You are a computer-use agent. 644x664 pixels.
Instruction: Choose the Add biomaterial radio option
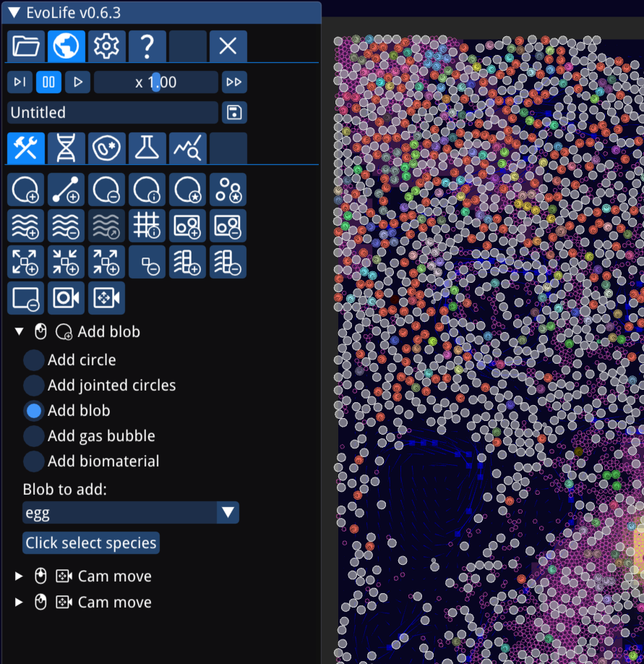point(33,461)
